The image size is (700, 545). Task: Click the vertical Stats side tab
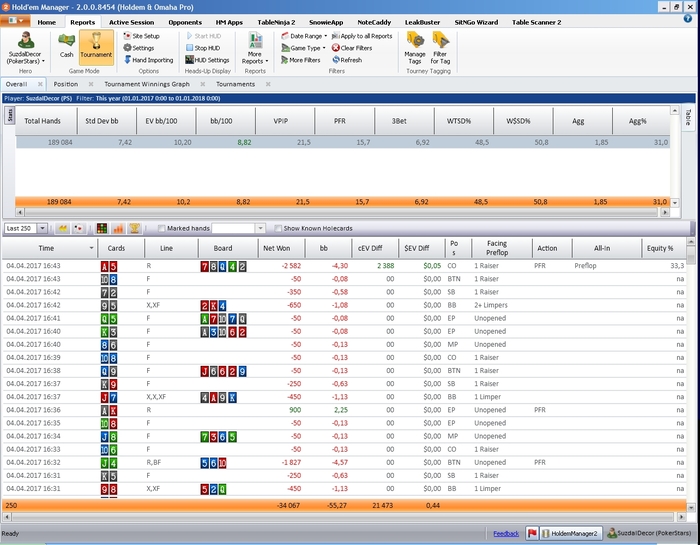pyautogui.click(x=10, y=115)
